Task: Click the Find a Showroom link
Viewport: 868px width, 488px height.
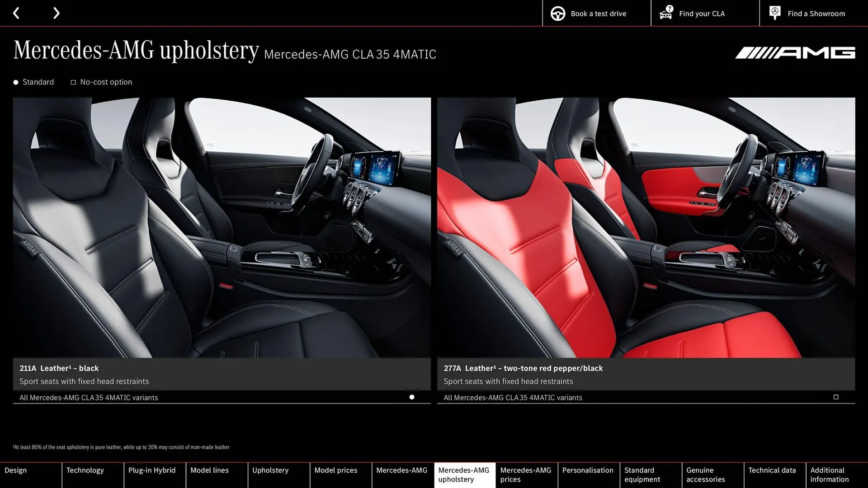Action: coord(816,13)
